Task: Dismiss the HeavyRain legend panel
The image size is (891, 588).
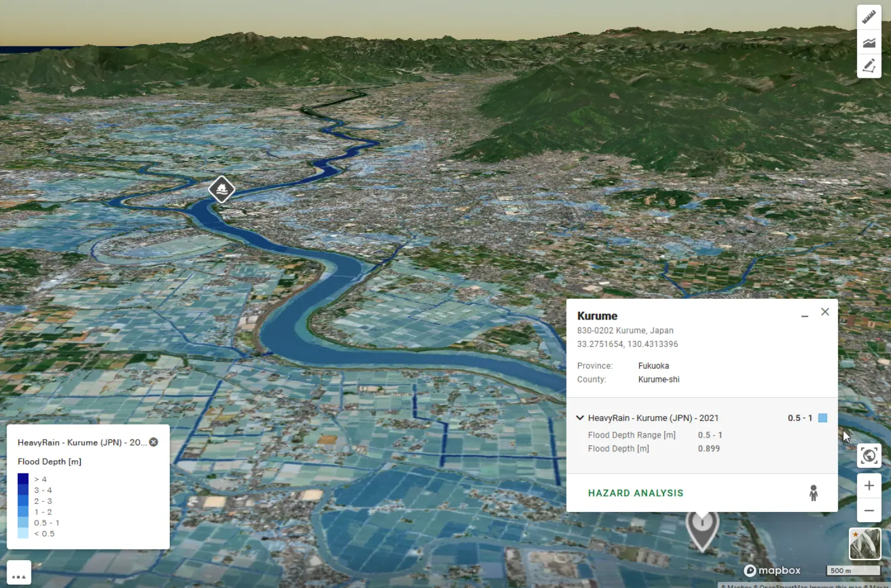Action: pos(153,442)
